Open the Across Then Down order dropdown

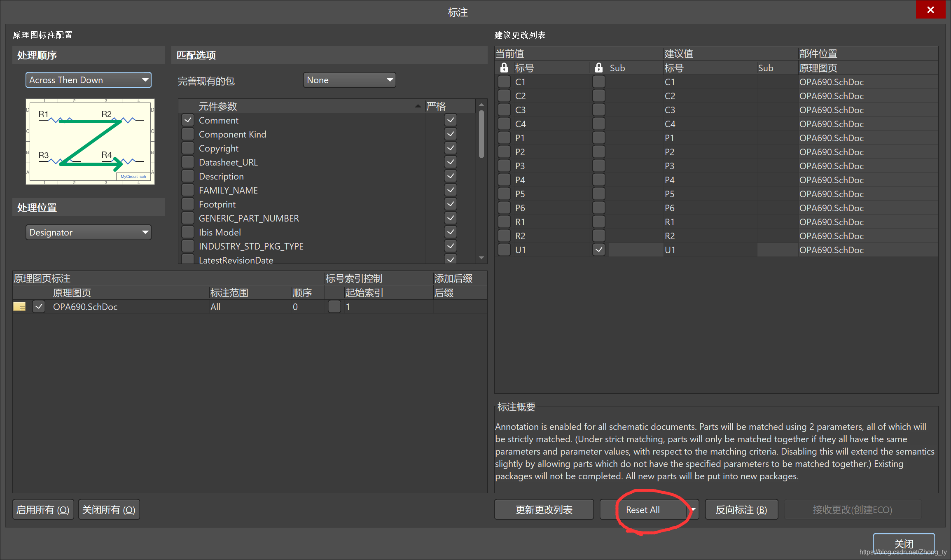[x=89, y=80]
